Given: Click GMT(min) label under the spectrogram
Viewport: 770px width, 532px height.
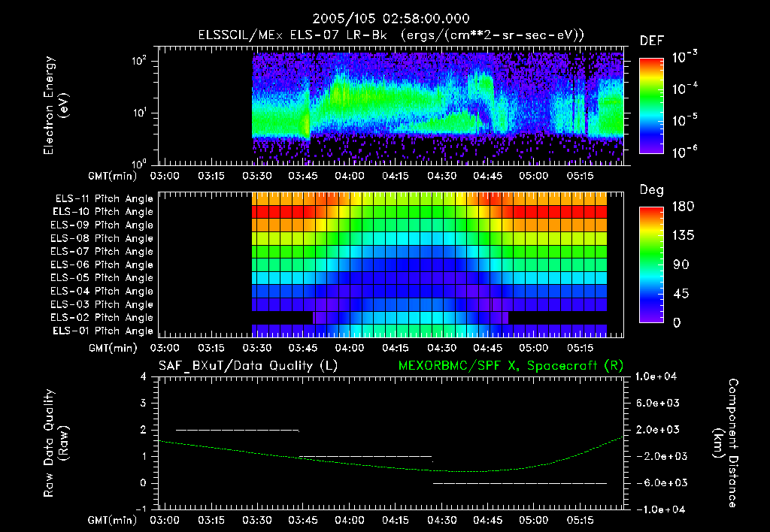Looking at the screenshot, I should [x=113, y=176].
